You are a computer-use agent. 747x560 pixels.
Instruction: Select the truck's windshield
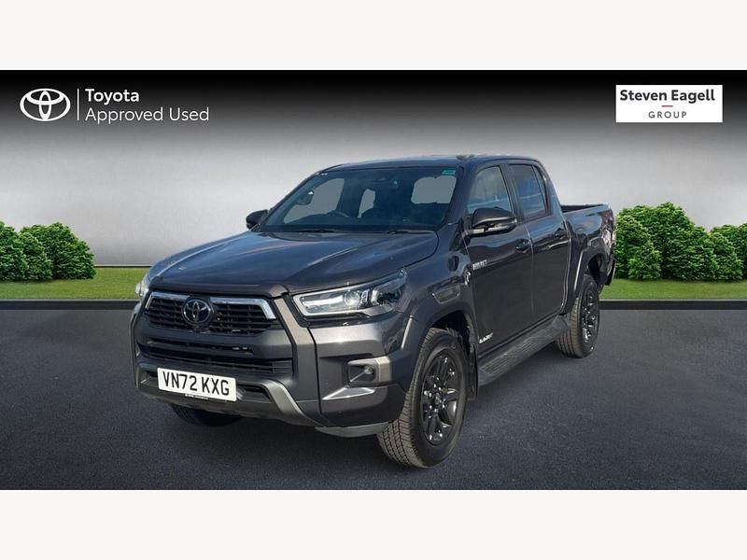coord(362,198)
